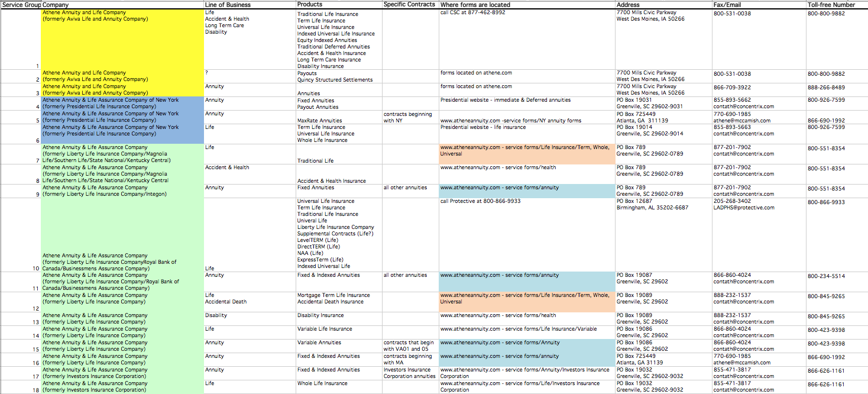This screenshot has height=394, width=868.
Task: Select the orange forms cell in row 12
Action: click(x=526, y=302)
